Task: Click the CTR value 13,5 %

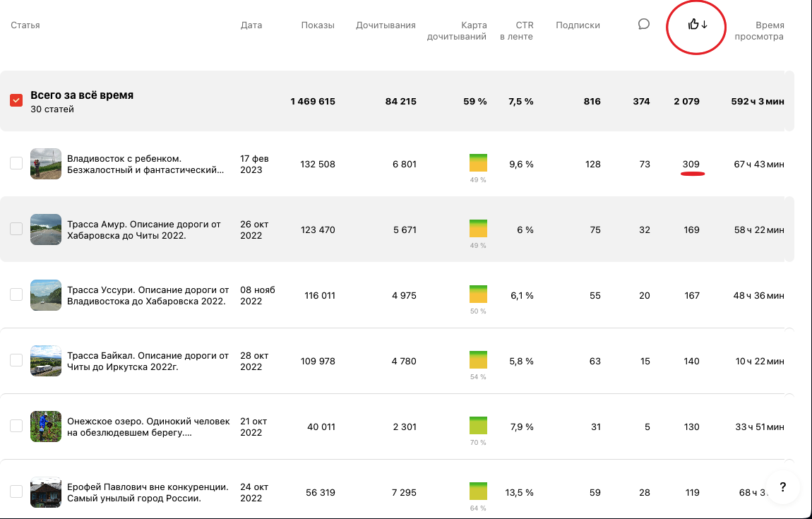Action: pos(519,493)
